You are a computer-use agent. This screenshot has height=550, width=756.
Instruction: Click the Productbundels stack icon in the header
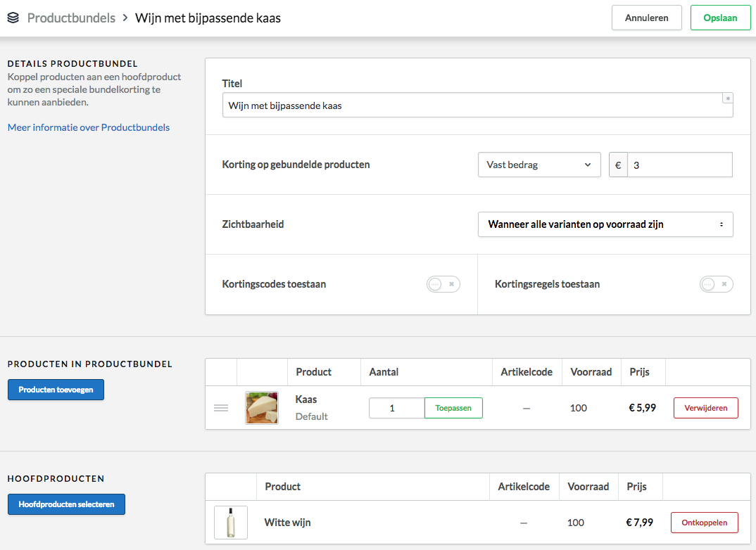tap(13, 17)
